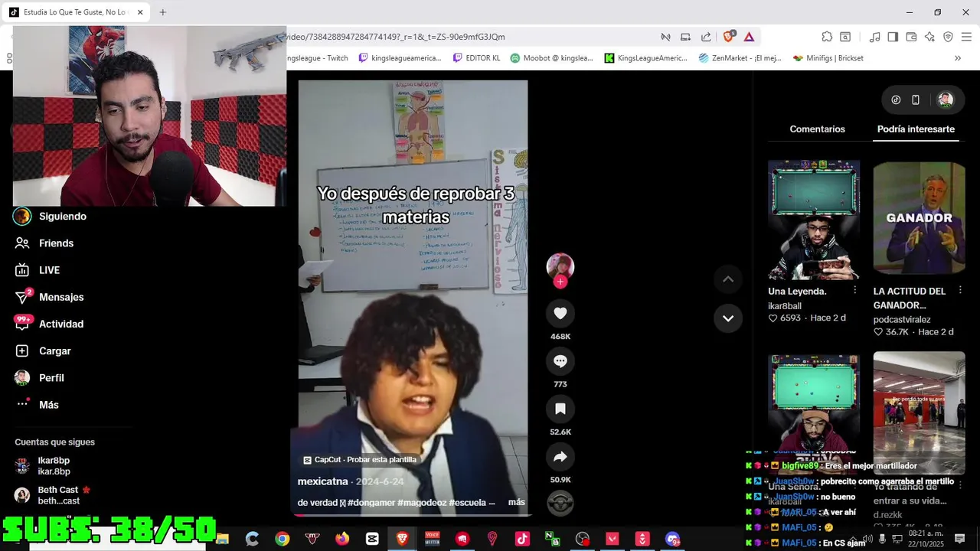
Task: Open the Brave Shields lion icon
Action: (x=729, y=37)
